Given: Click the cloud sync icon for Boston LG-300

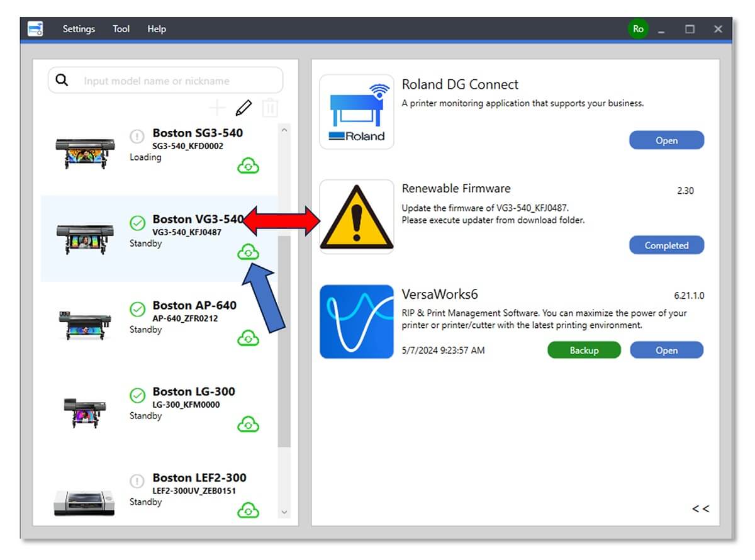Looking at the screenshot, I should point(249,425).
